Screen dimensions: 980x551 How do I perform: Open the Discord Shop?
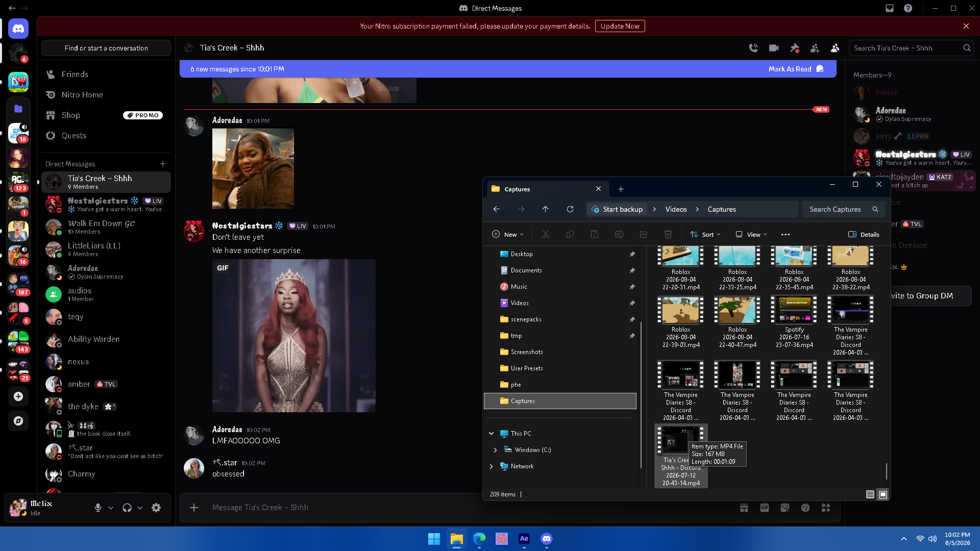(x=106, y=115)
